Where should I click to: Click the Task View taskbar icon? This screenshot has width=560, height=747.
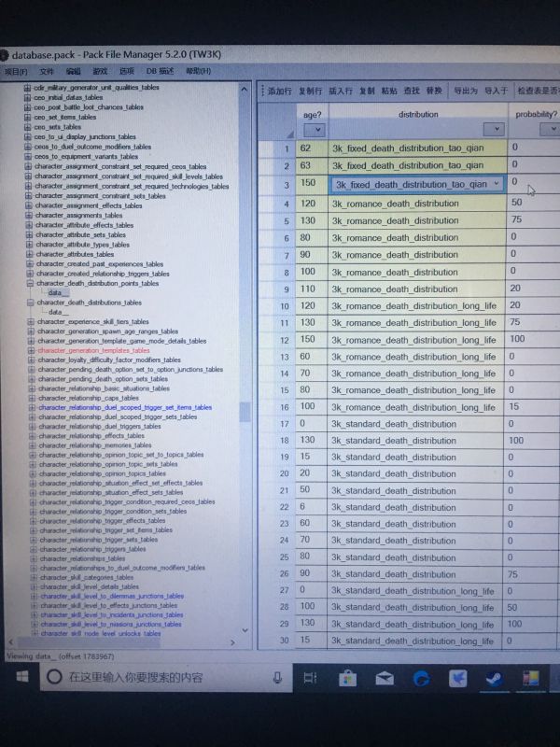(x=312, y=678)
